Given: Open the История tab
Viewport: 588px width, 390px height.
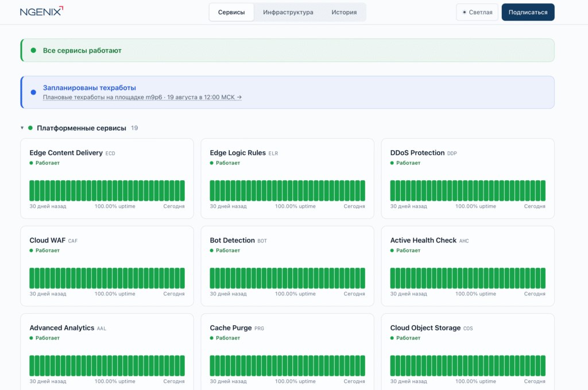Looking at the screenshot, I should [x=344, y=13].
